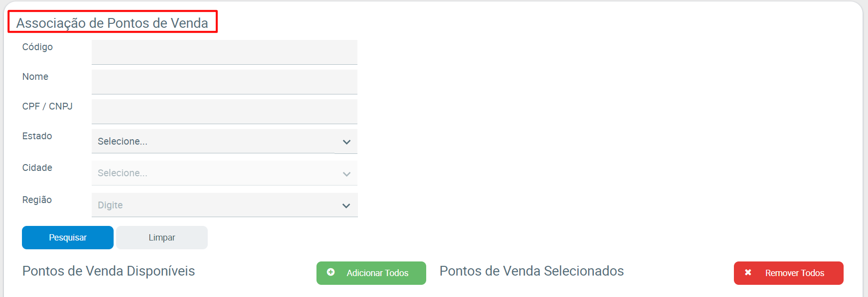Click the plus icon on Adicionar Todos
868x297 pixels.
coord(331,272)
